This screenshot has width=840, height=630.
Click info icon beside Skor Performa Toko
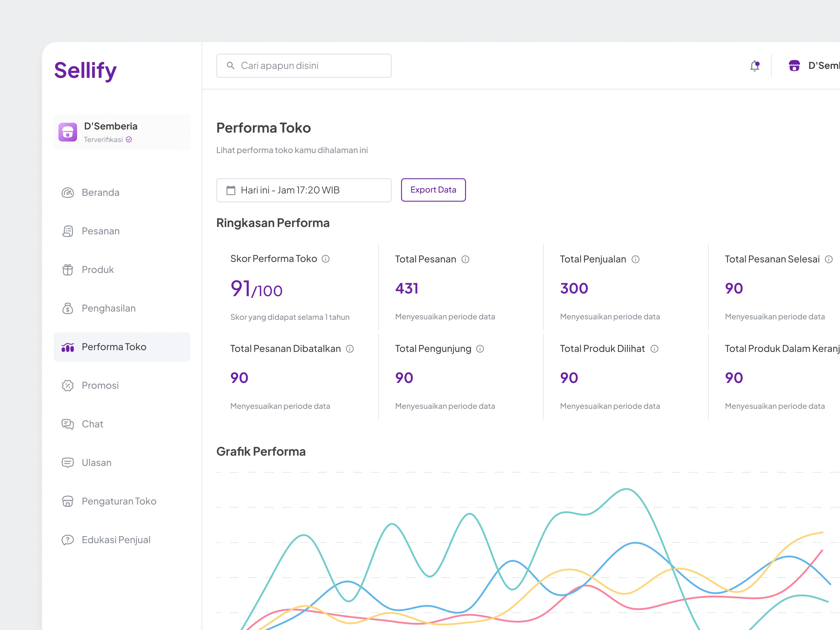pyautogui.click(x=325, y=259)
